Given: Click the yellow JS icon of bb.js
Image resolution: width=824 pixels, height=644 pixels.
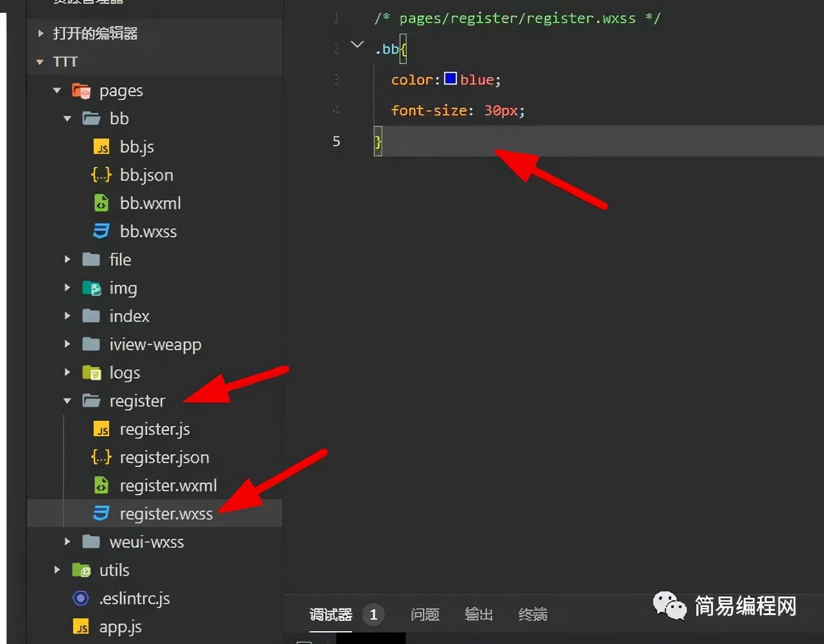Looking at the screenshot, I should pos(101,147).
